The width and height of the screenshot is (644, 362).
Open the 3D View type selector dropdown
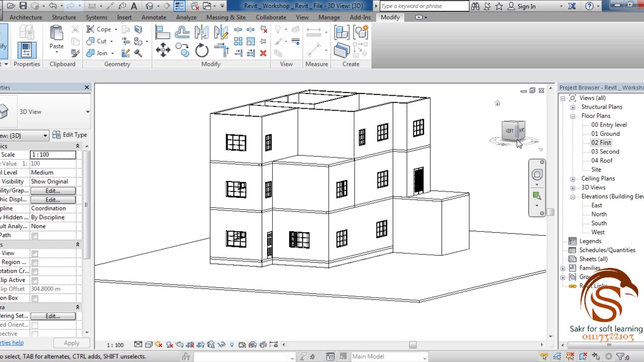[x=88, y=112]
